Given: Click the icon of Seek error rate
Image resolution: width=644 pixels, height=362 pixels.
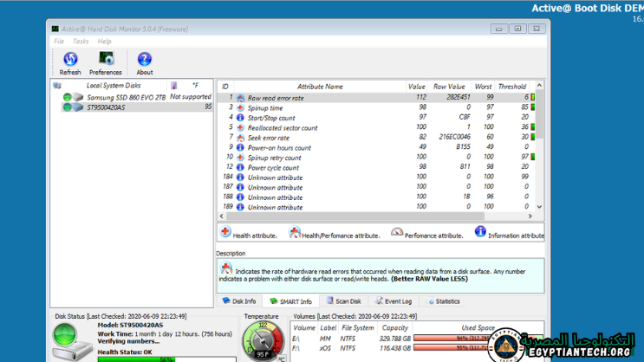Looking at the screenshot, I should click(x=241, y=138).
